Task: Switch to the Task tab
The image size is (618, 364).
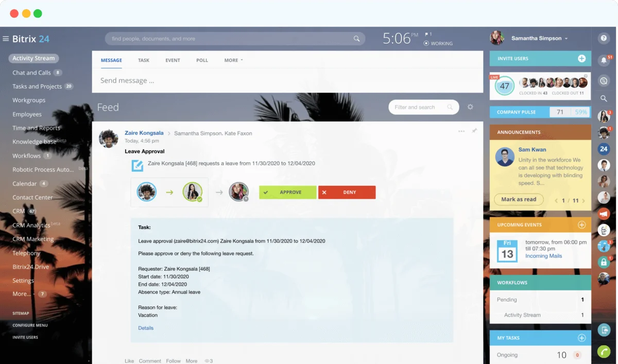Action: pyautogui.click(x=144, y=60)
